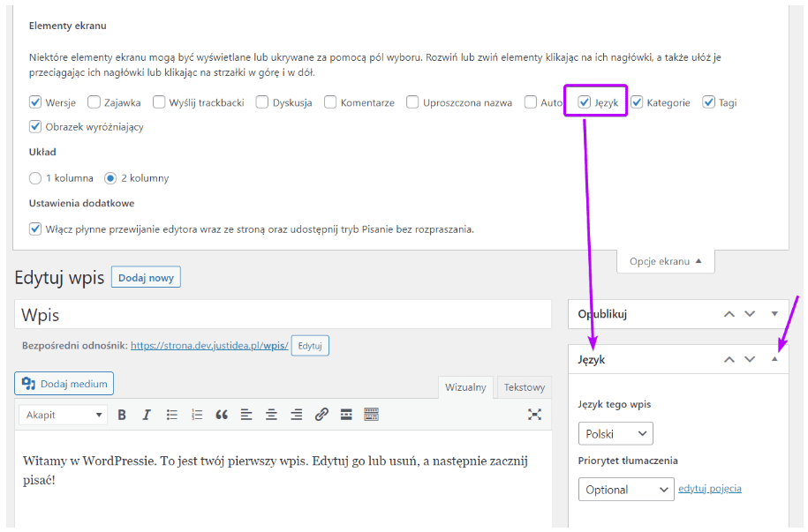Screen dimensions: 808x532
Task: Open the edytuj pojęcia link
Action: point(710,489)
